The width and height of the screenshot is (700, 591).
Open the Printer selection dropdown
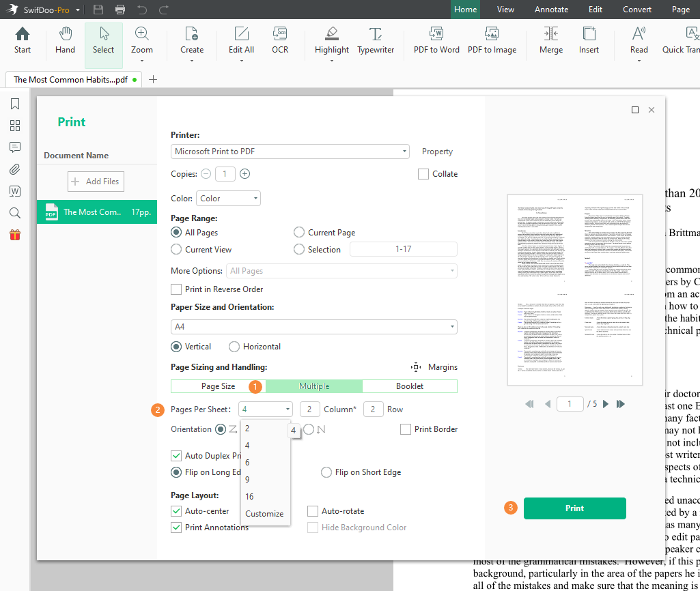[x=404, y=151]
